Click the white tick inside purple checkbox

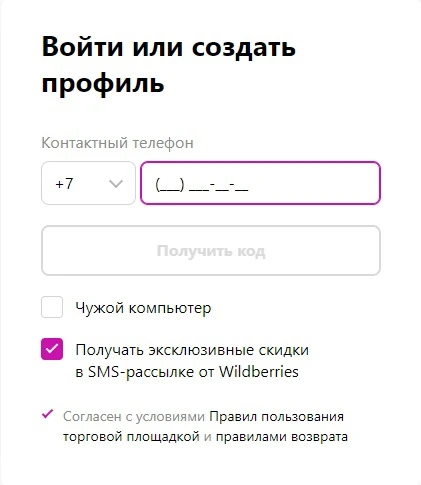pyautogui.click(x=52, y=349)
